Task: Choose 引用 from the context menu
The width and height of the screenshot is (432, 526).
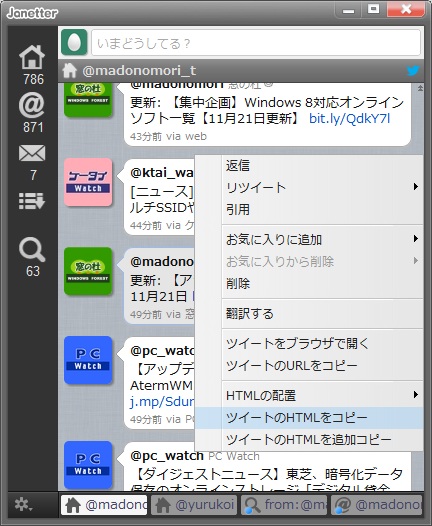Action: 309,209
